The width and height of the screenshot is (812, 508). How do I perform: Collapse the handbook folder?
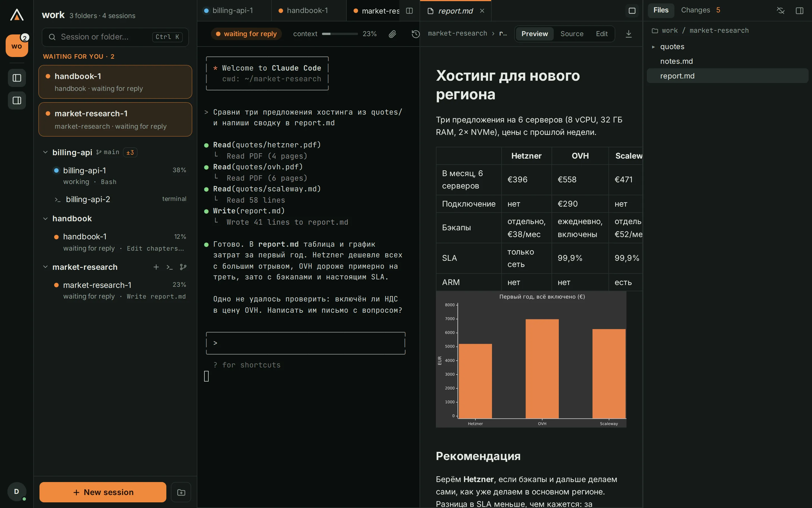coord(45,219)
